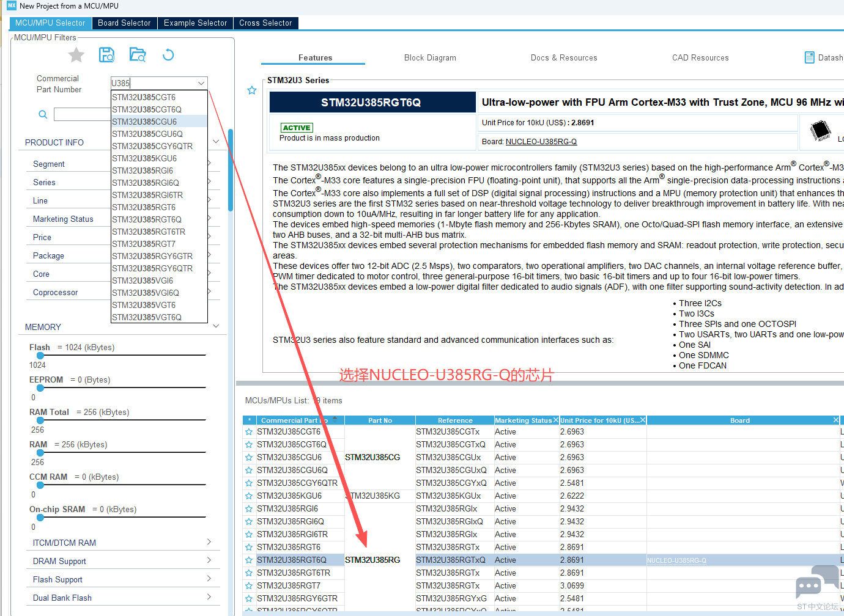Image resolution: width=844 pixels, height=616 pixels.
Task: Click the chip package image icon
Action: click(x=820, y=130)
